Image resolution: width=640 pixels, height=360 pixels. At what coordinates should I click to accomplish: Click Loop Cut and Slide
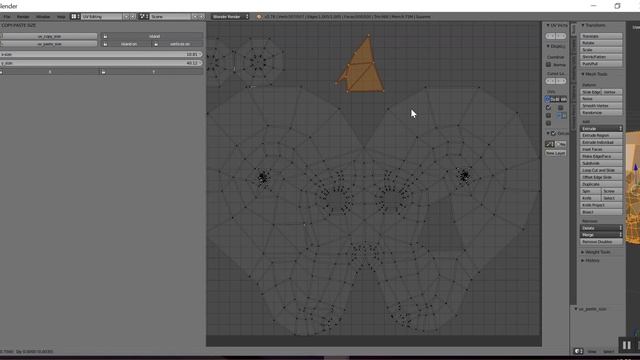(x=601, y=170)
